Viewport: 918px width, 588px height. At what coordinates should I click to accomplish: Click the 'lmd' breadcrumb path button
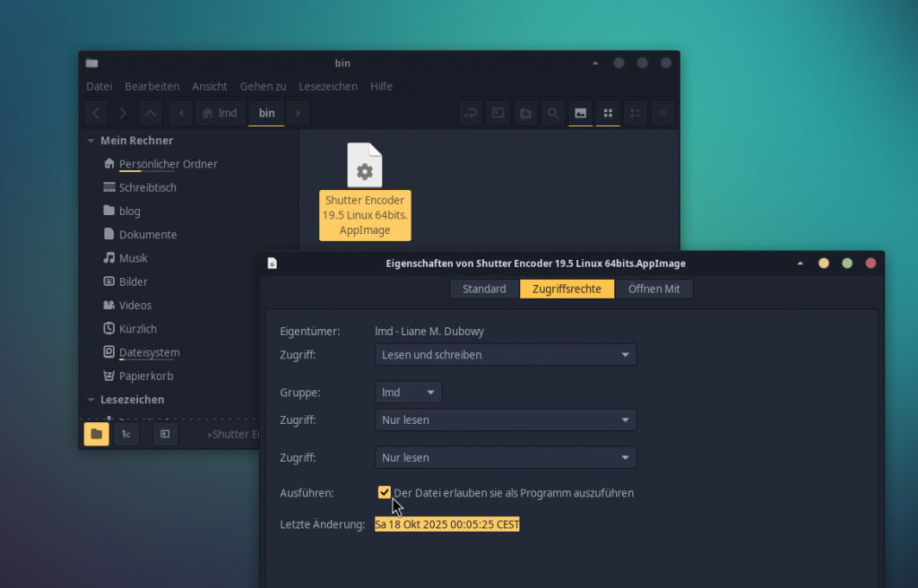[221, 113]
